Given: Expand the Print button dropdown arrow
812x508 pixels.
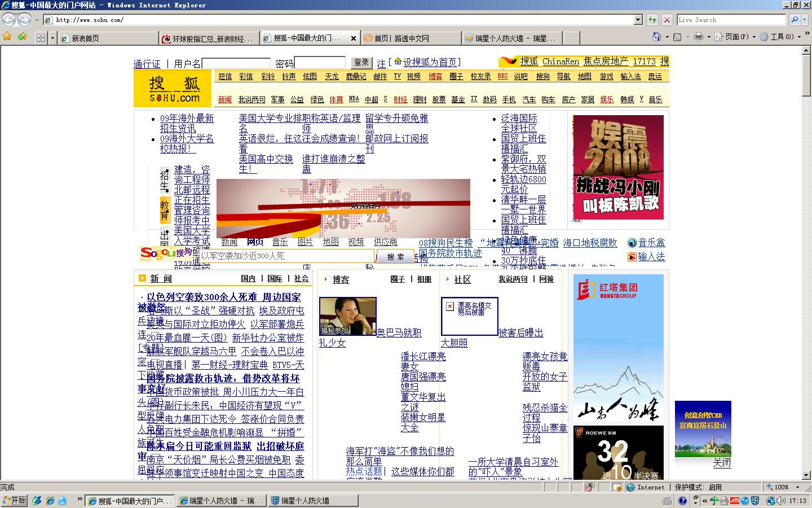Looking at the screenshot, I should (708, 37).
